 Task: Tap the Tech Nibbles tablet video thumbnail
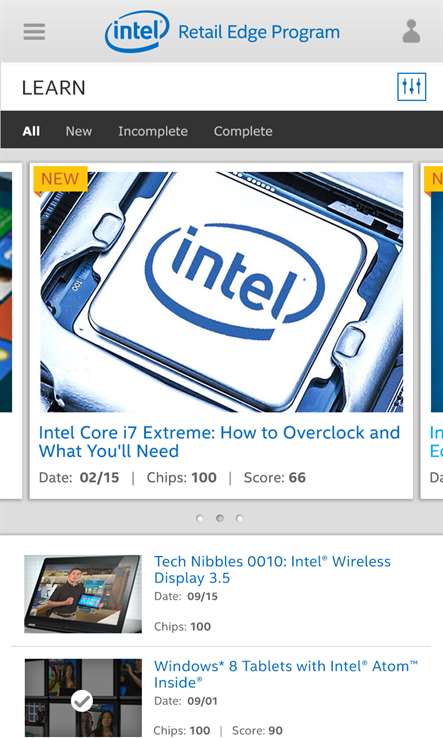pyautogui.click(x=83, y=594)
